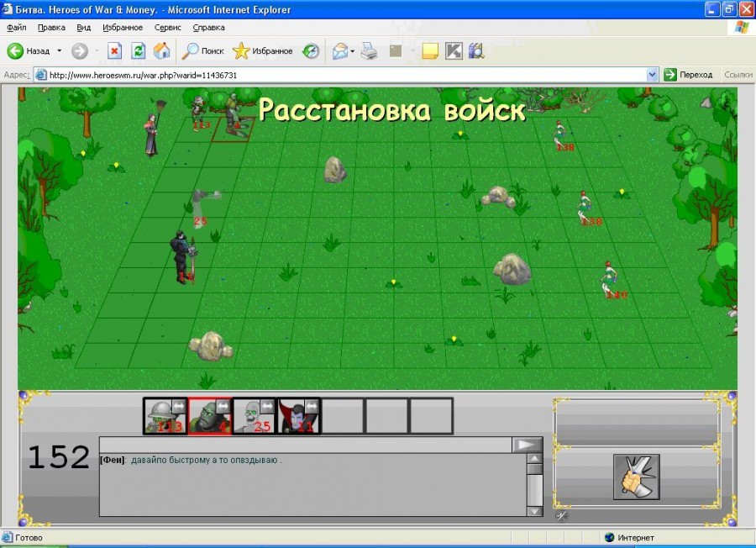The height and width of the screenshot is (548, 756).
Task: Select the black armored swordsman on the battlefield
Action: point(184,257)
